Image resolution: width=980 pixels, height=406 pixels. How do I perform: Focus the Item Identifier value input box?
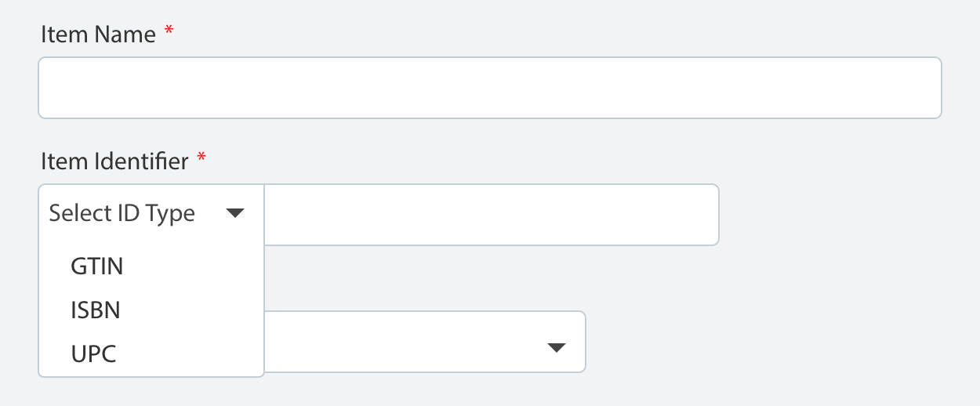point(491,215)
